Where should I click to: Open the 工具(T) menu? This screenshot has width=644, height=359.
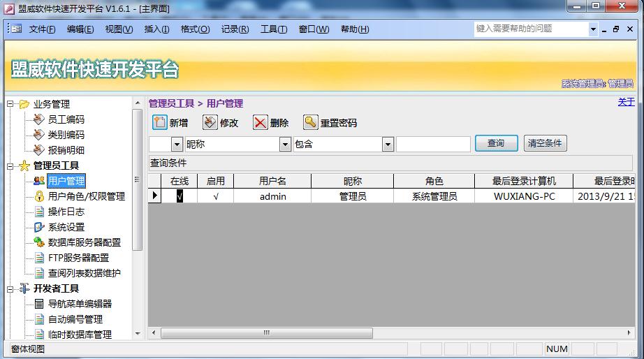pyautogui.click(x=273, y=29)
